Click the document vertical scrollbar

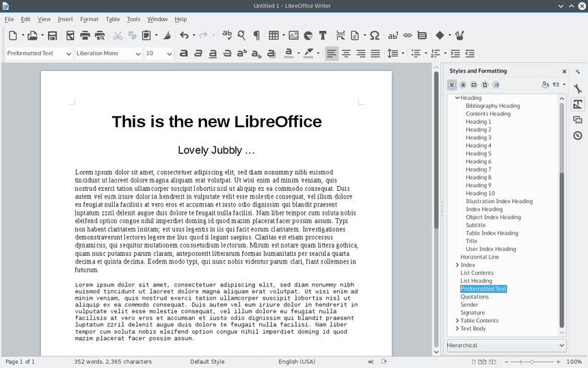coord(436,150)
